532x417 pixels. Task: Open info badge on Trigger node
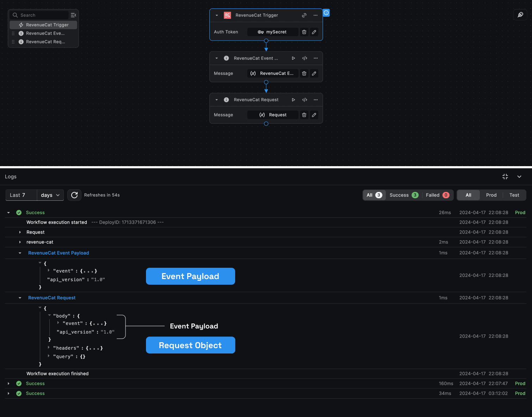[326, 13]
